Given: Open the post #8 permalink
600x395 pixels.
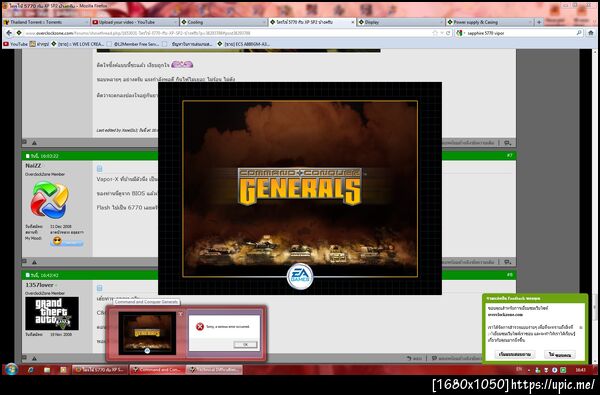Looking at the screenshot, I should [509, 274].
